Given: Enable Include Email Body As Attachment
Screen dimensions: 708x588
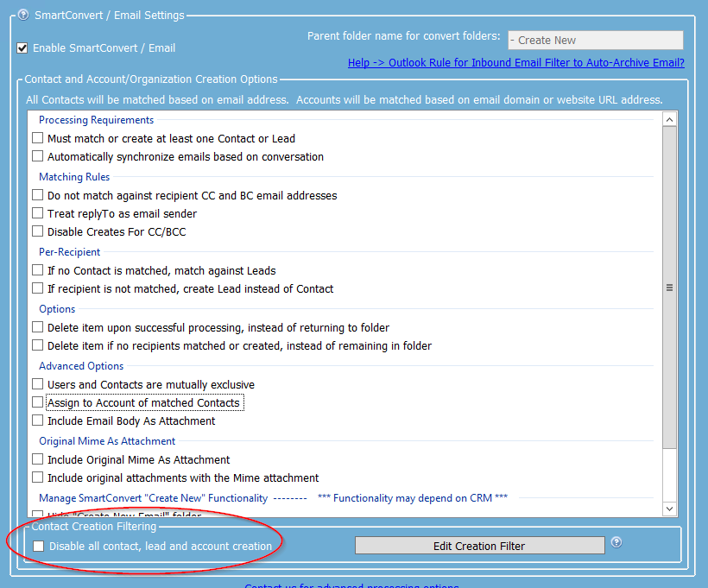Looking at the screenshot, I should point(38,420).
